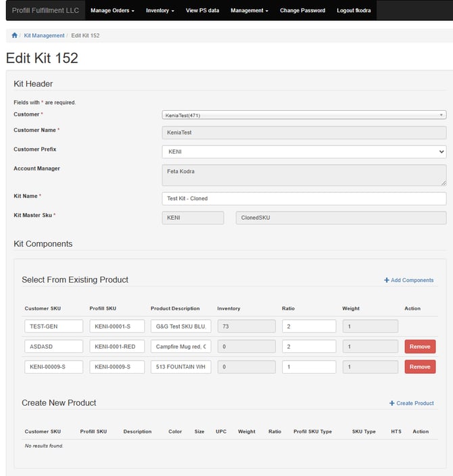Click the Create Product plus link
Viewport: 453px width, 476px height.
tap(412, 403)
